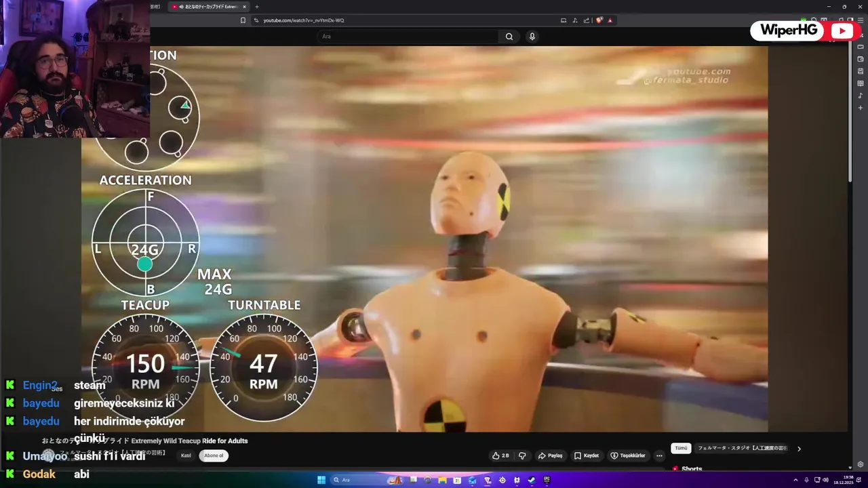
Task: Select the Tümü filter chip
Action: point(681,448)
